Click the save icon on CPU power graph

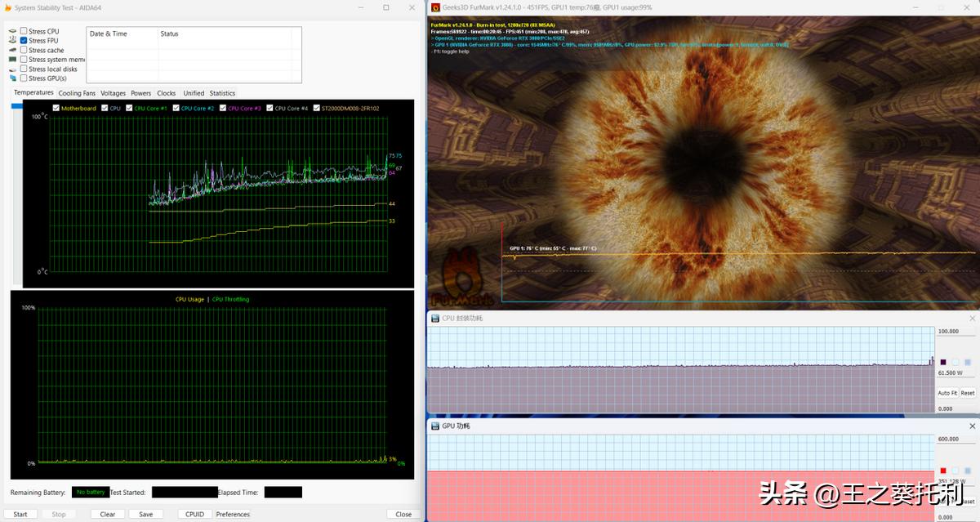(968, 362)
